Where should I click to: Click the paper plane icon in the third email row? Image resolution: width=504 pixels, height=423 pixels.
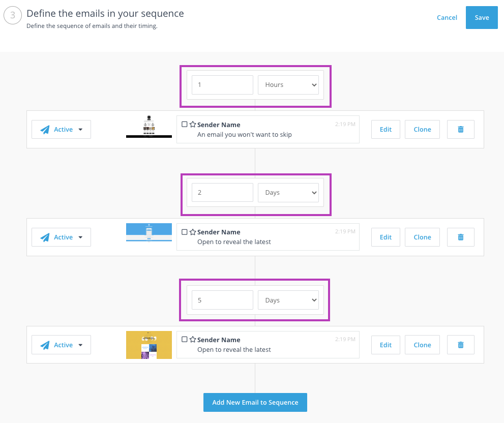click(45, 345)
